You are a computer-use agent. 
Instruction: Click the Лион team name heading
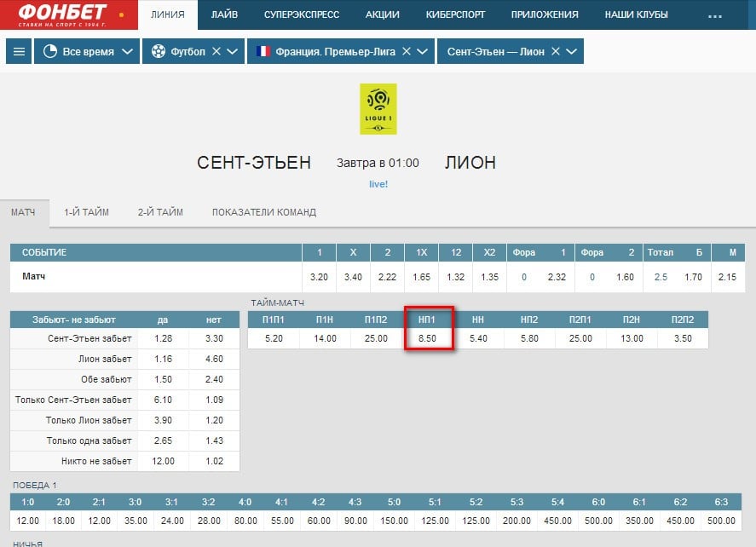pos(470,163)
